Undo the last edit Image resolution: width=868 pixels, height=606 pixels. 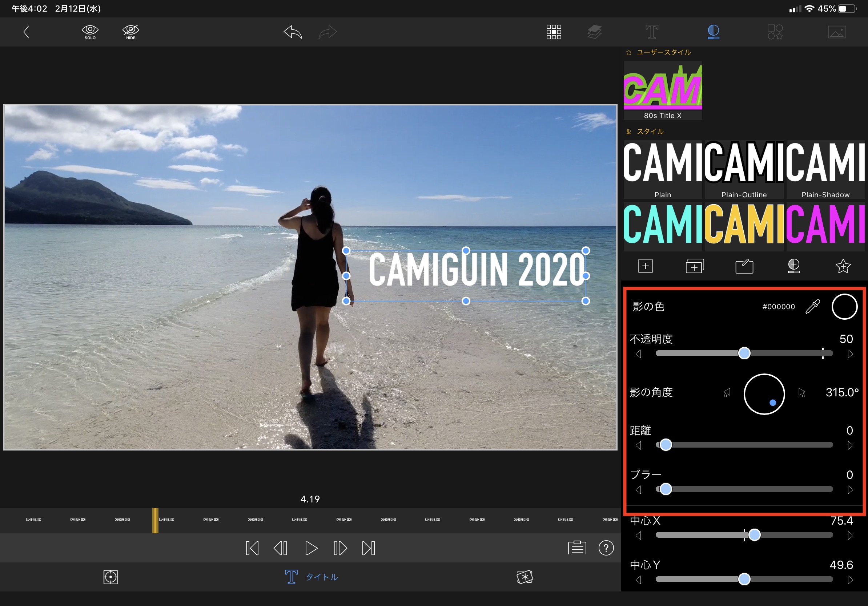pyautogui.click(x=293, y=32)
